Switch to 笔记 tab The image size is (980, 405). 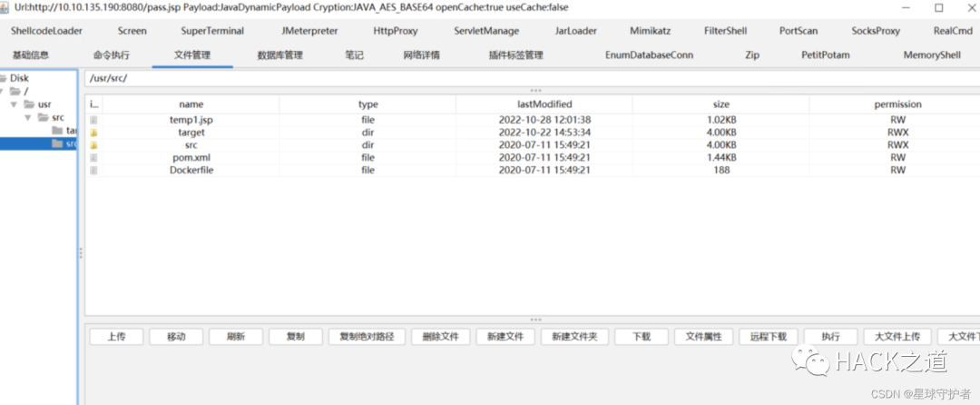click(354, 55)
